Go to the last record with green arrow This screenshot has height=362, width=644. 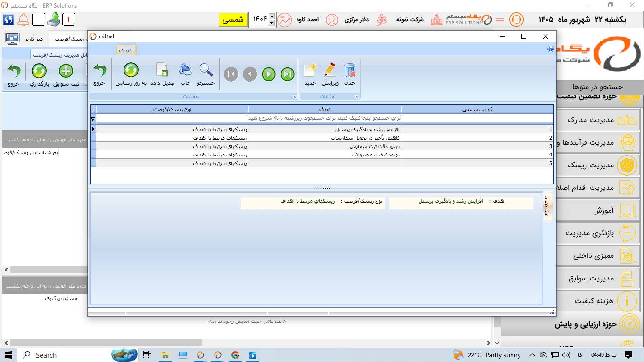click(x=288, y=74)
